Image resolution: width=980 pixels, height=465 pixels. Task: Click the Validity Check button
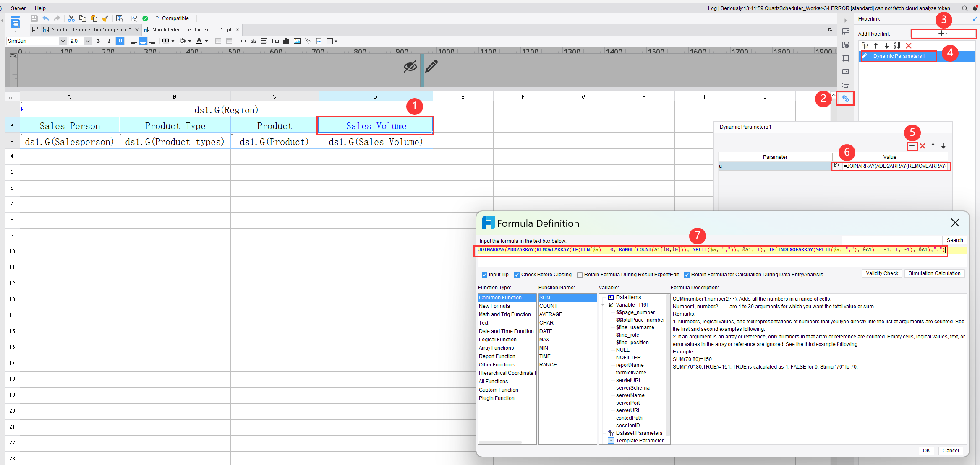(x=882, y=273)
